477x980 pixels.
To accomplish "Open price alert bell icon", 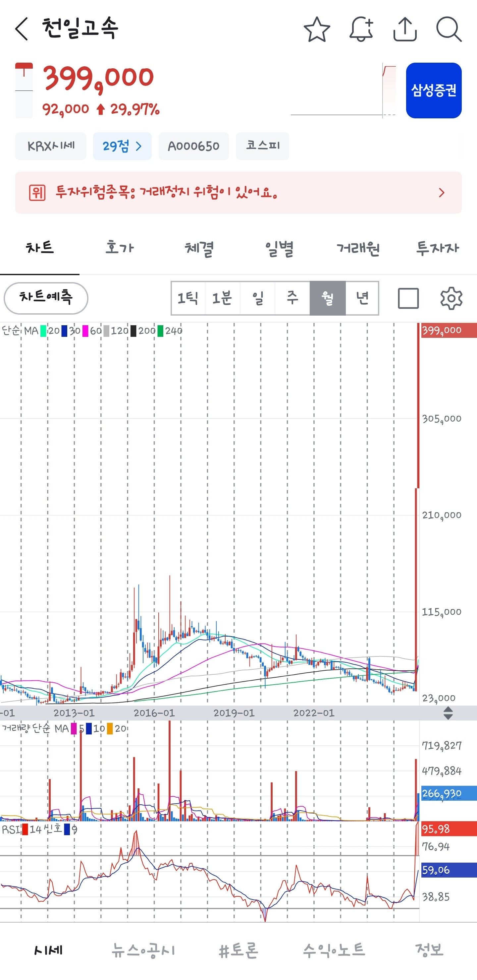I will pos(361,29).
